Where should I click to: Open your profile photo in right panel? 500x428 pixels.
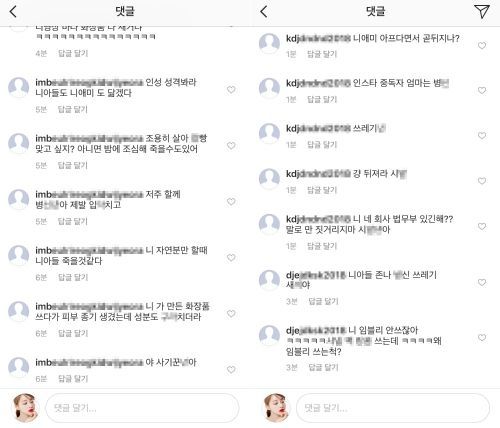pyautogui.click(x=276, y=407)
